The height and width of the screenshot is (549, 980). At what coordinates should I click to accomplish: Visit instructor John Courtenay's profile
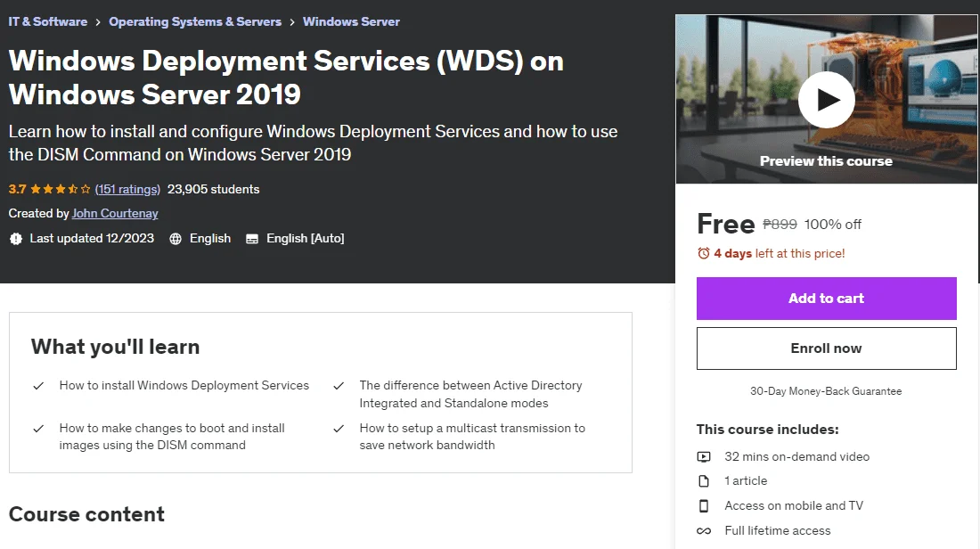click(115, 213)
